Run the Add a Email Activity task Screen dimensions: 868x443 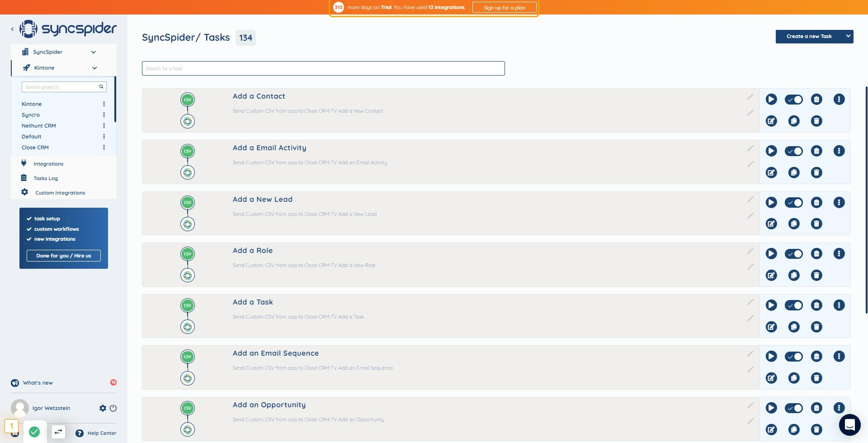[x=771, y=151]
